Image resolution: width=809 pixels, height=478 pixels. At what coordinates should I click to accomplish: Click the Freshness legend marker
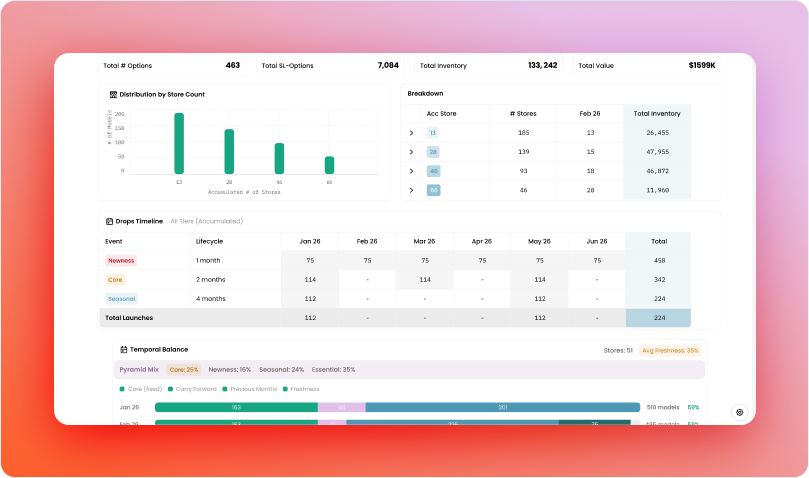click(286, 389)
